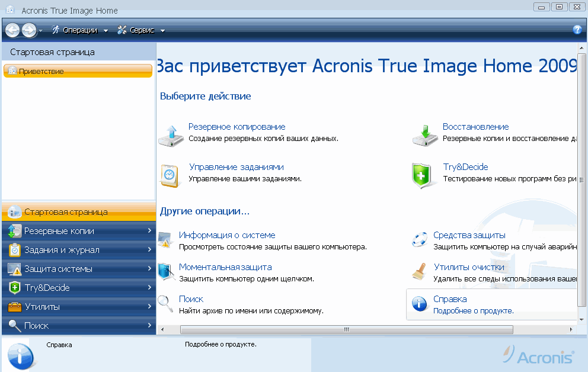Click the vertical scrollbar up arrow

(x=581, y=48)
